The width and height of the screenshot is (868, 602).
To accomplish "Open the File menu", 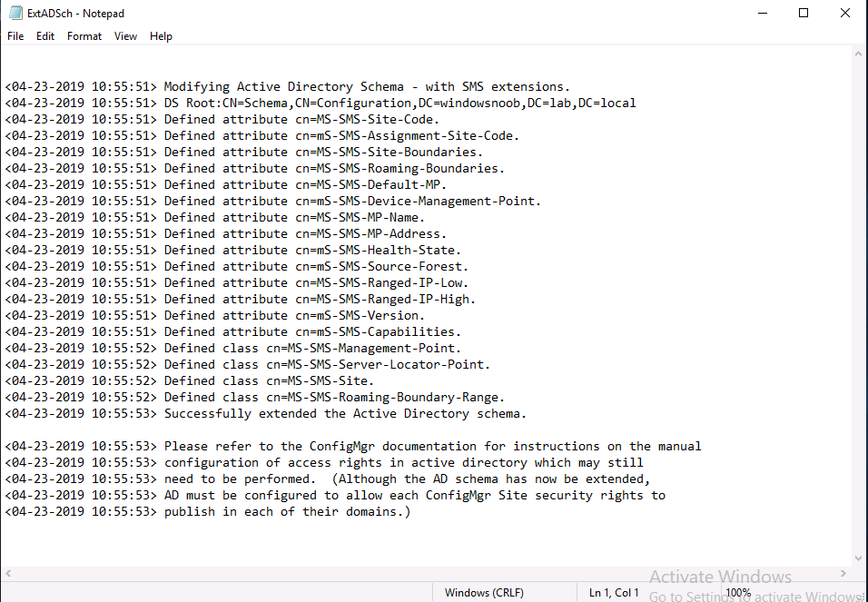I will click(15, 36).
